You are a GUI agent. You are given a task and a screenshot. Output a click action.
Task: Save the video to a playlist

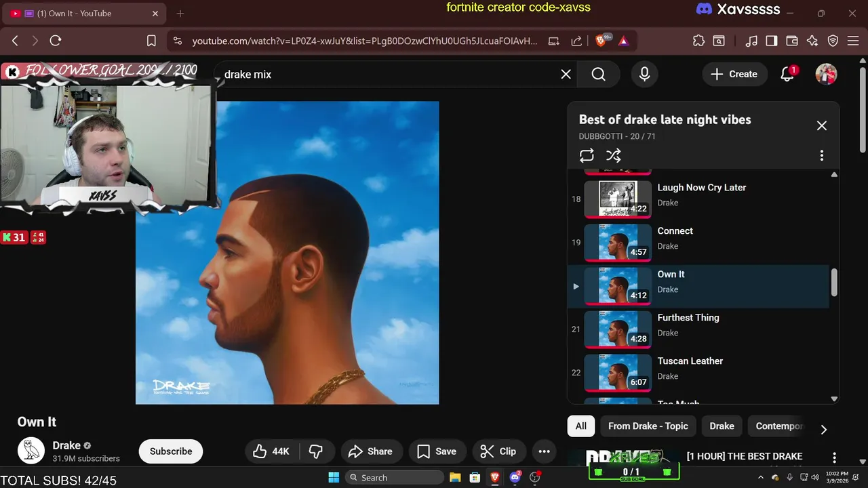pyautogui.click(x=437, y=451)
